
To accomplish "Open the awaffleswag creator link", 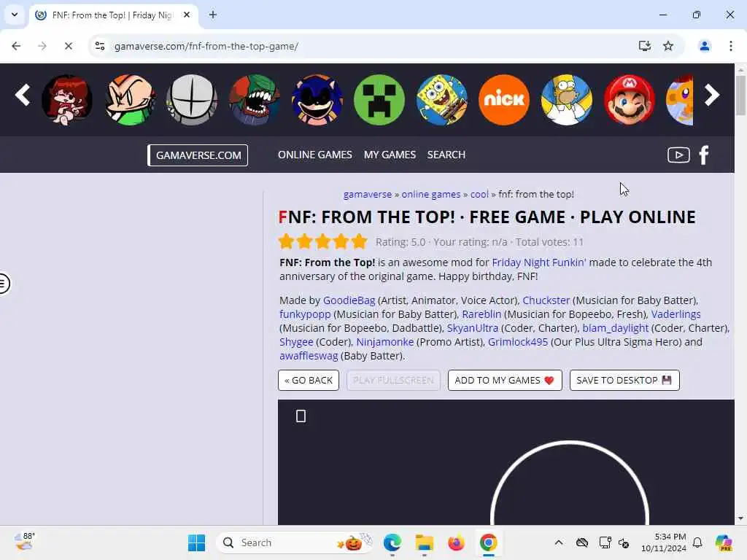I will point(309,356).
